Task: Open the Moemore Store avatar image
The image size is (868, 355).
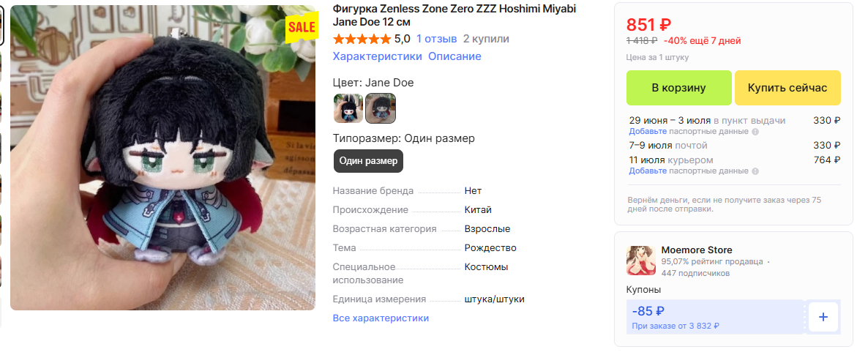Action: [641, 261]
